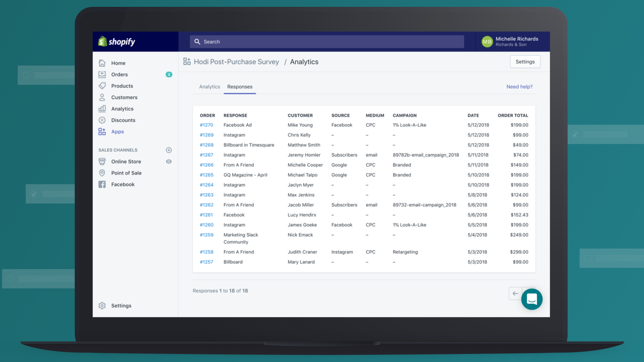This screenshot has width=644, height=362.
Task: Select Apps in sidebar
Action: 118,132
